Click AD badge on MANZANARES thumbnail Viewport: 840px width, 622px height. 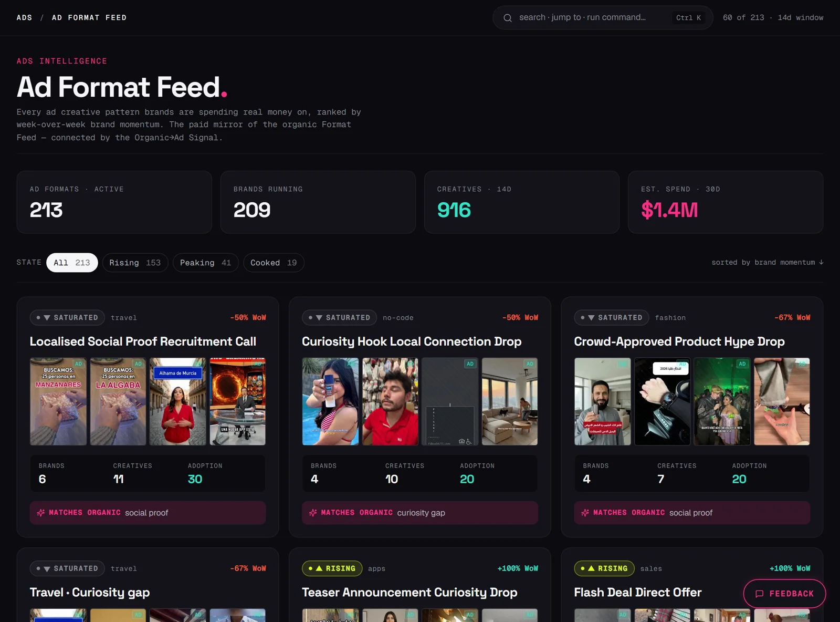click(79, 364)
